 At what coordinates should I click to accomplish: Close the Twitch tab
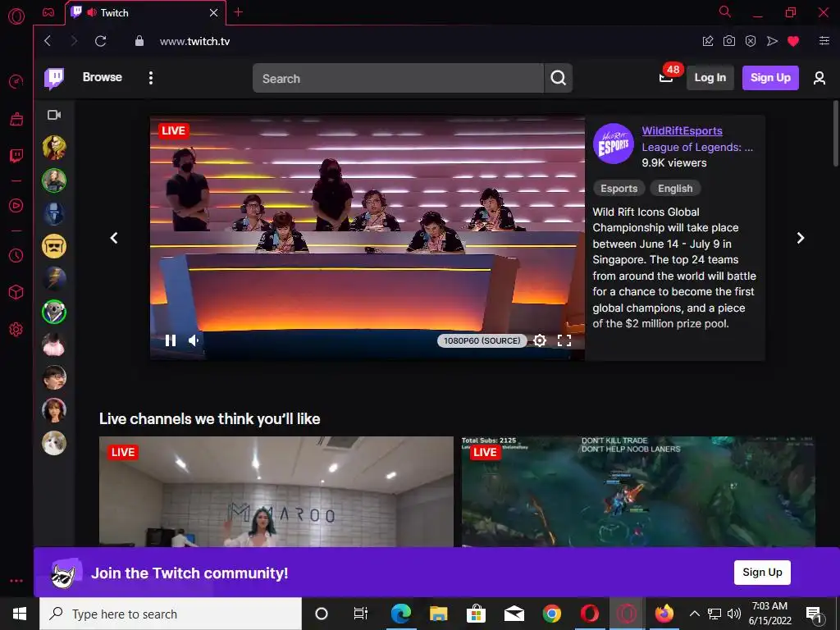pos(214,12)
